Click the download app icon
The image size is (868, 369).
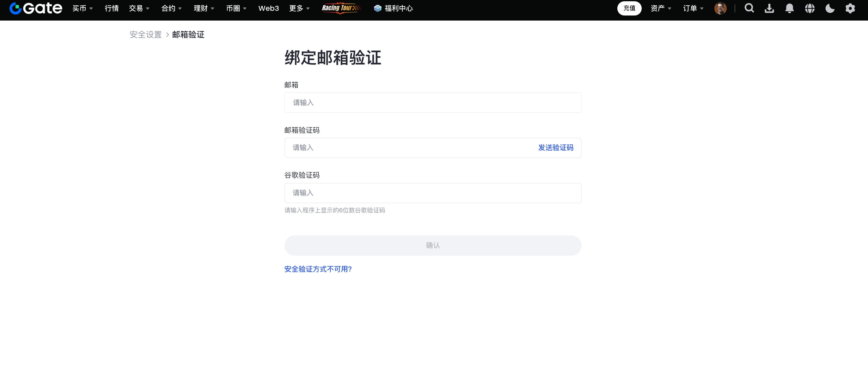pos(769,8)
